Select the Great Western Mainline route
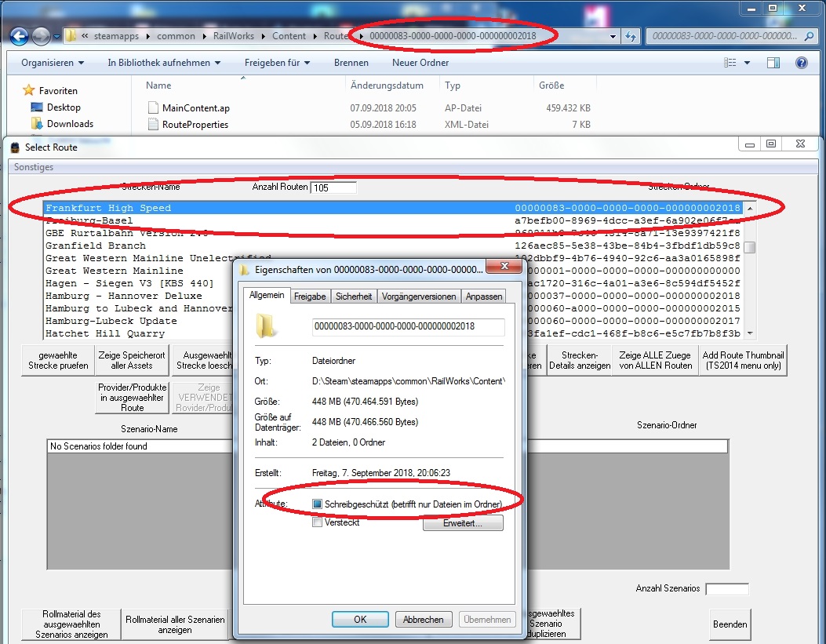 coord(115,271)
